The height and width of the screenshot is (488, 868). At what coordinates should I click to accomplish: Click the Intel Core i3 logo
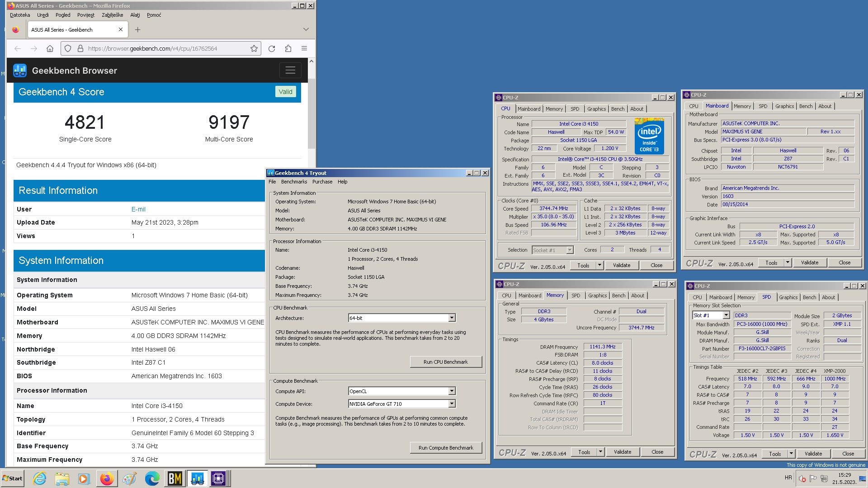649,136
